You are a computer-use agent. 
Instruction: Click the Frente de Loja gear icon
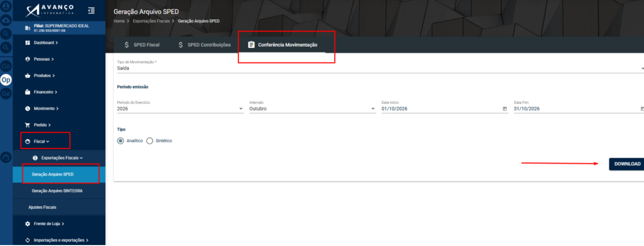pyautogui.click(x=27, y=224)
